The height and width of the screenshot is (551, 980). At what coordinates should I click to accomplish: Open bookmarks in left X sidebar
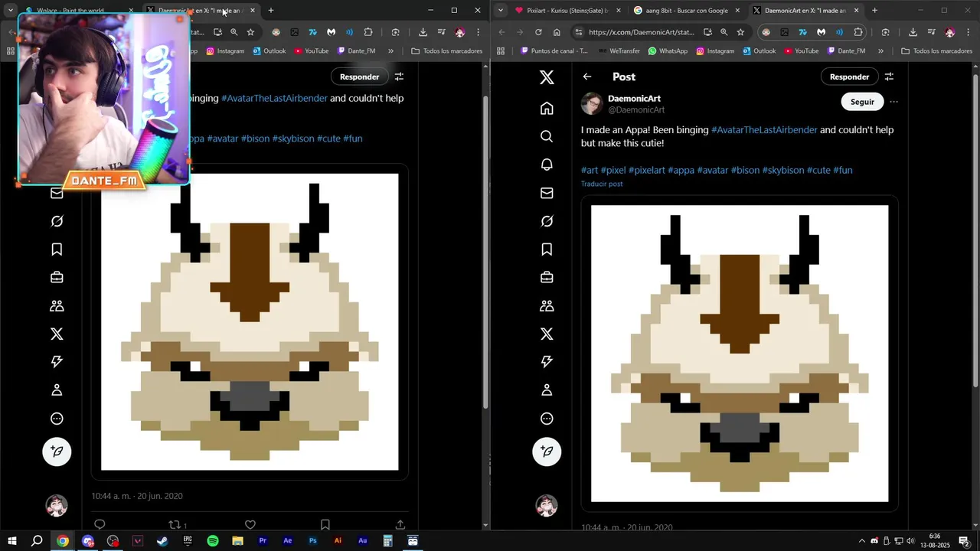[x=57, y=249]
